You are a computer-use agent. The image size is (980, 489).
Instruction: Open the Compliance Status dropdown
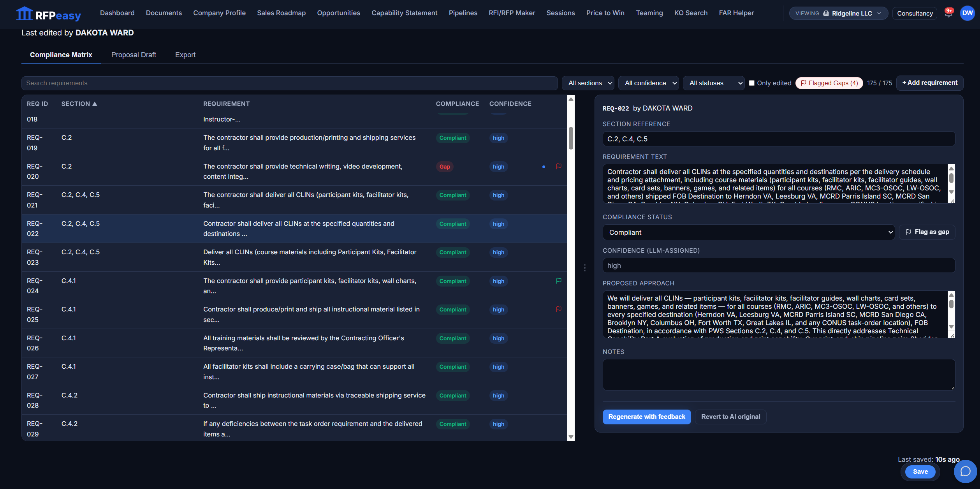coord(748,232)
